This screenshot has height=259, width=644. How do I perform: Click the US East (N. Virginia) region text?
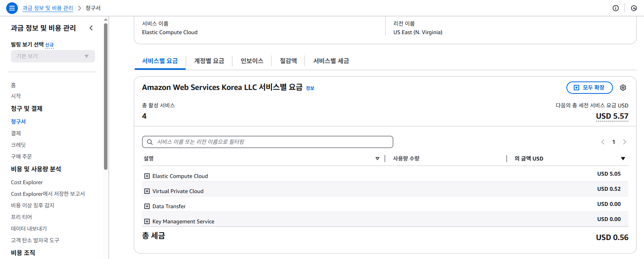[x=418, y=32]
